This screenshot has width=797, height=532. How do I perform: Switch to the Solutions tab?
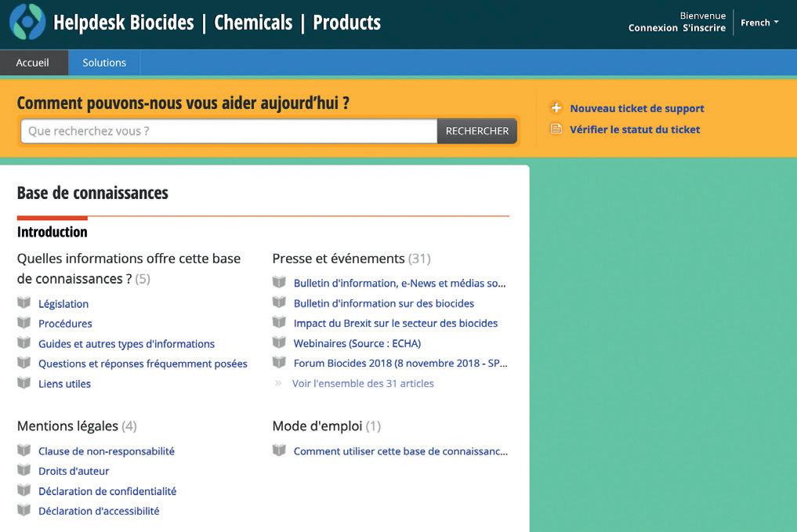[104, 63]
